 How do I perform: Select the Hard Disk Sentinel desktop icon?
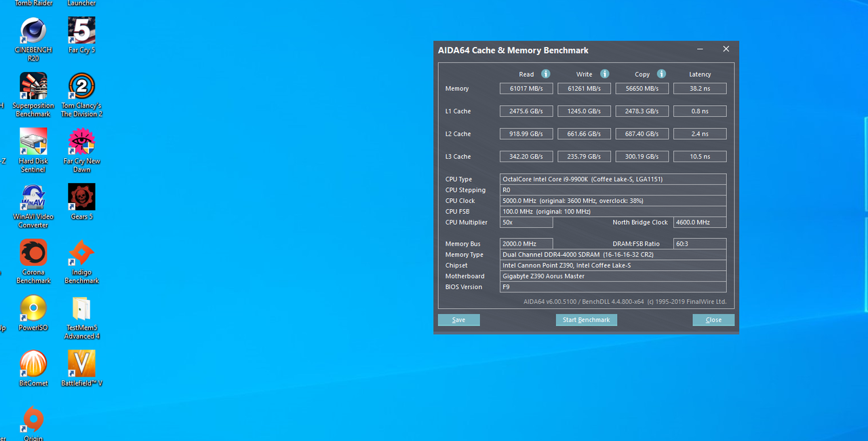pyautogui.click(x=33, y=151)
